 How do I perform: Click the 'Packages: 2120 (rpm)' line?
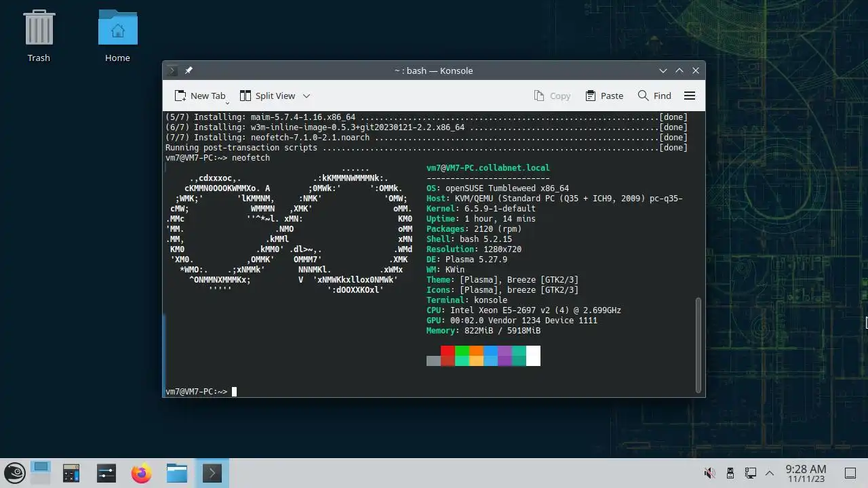(474, 229)
